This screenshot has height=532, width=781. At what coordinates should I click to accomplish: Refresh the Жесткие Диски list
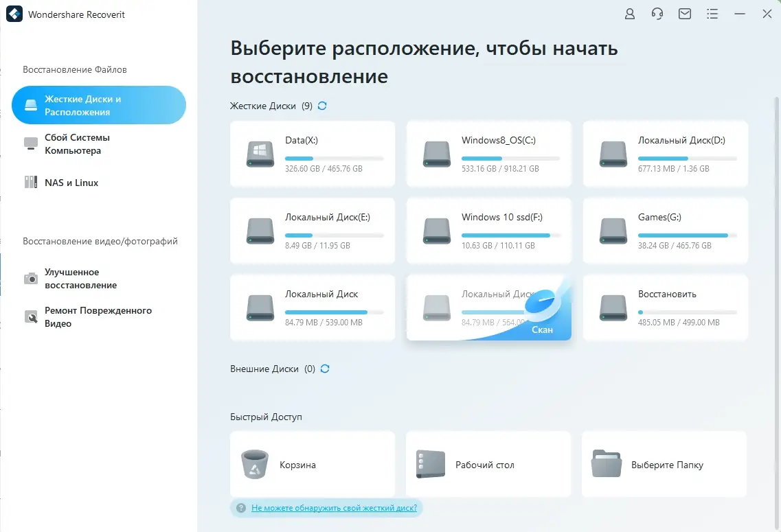point(322,106)
